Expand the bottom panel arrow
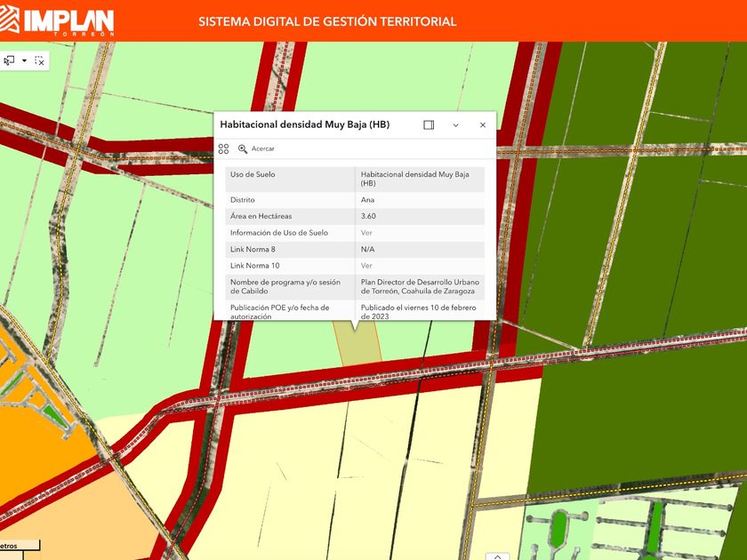This screenshot has width=747, height=560. 497,556
